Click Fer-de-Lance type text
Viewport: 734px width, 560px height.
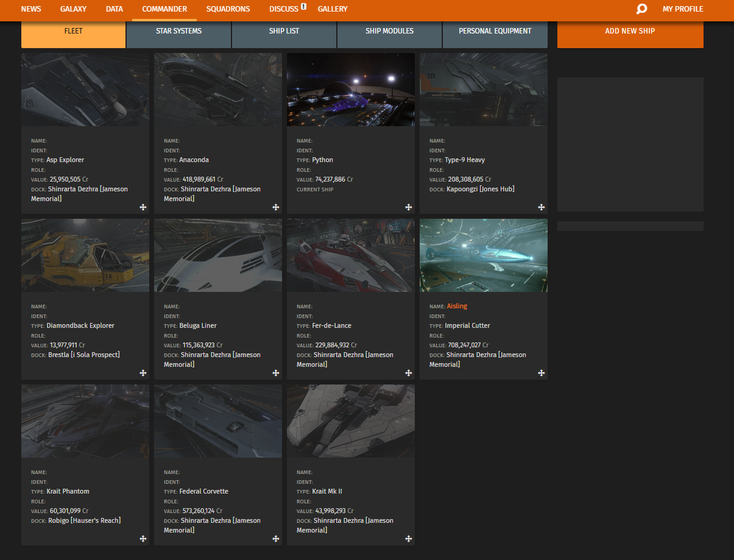click(x=331, y=325)
